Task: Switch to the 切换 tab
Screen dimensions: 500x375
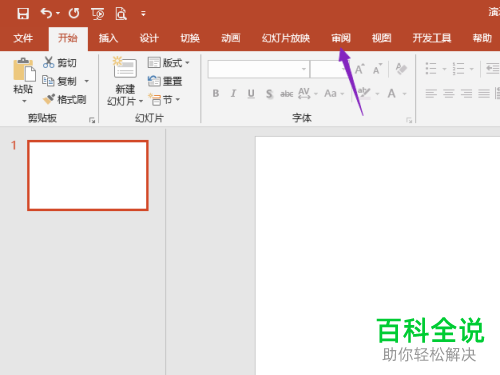Action: 190,38
